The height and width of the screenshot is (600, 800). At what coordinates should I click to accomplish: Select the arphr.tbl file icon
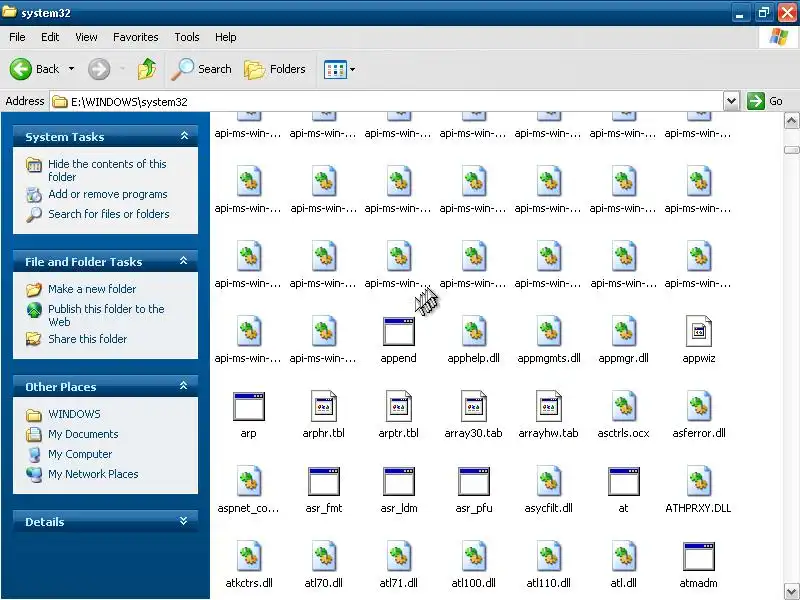323,406
